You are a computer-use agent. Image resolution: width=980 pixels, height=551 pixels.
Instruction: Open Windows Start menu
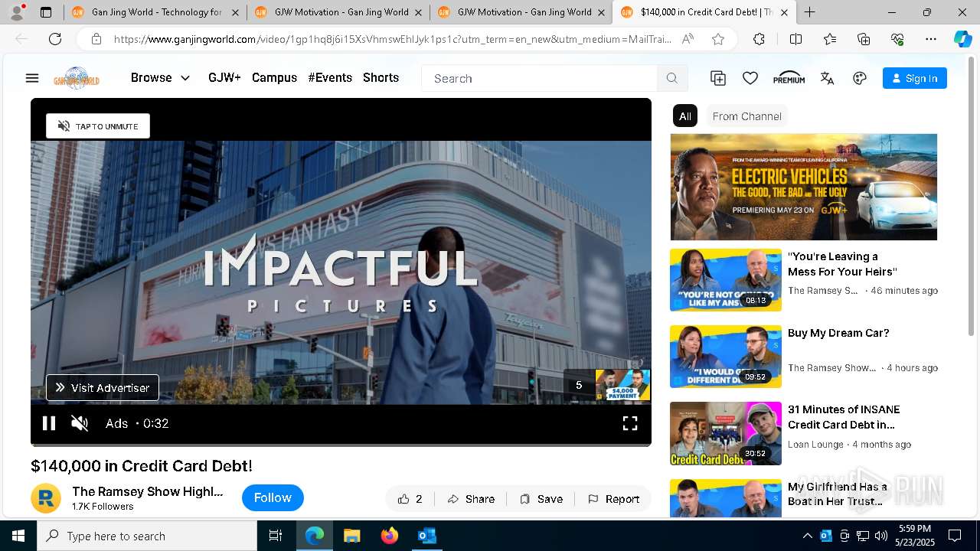point(18,536)
